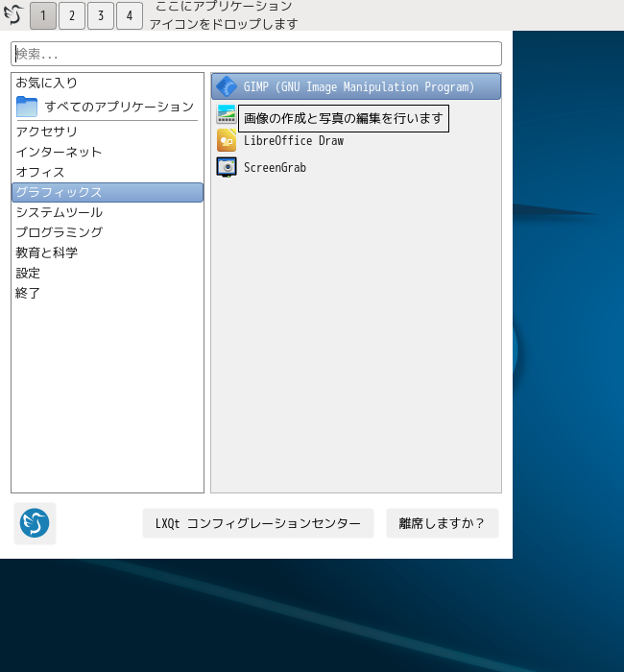This screenshot has width=624, height=672.
Task: Focus the 検索 search field
Action: [x=256, y=54]
